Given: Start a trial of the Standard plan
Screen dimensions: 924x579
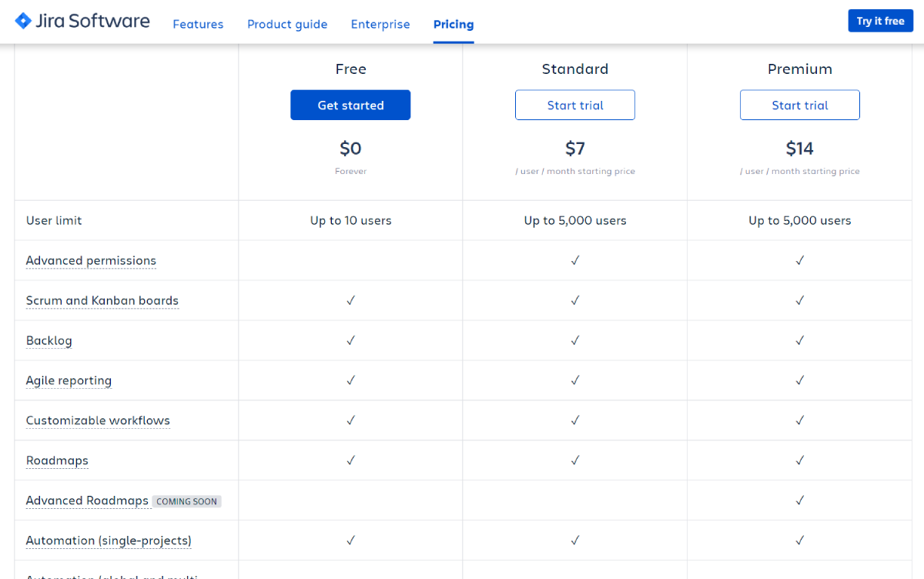Looking at the screenshot, I should [575, 105].
